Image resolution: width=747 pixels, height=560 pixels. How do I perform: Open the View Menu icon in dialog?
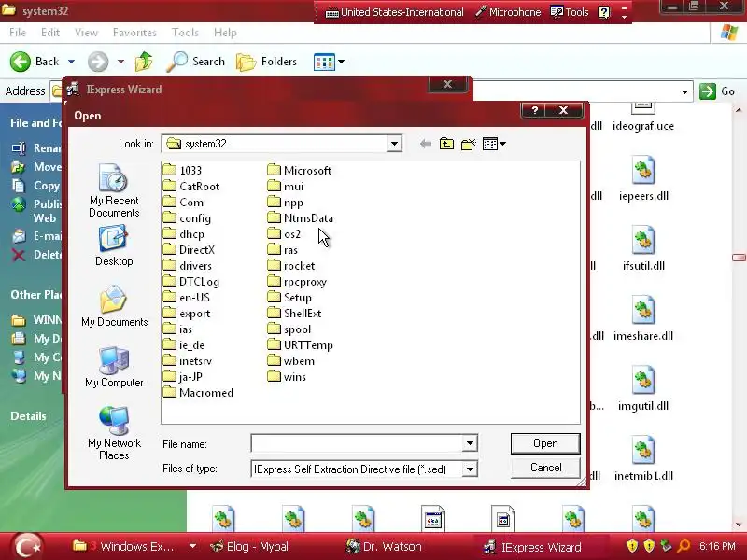[x=494, y=144]
